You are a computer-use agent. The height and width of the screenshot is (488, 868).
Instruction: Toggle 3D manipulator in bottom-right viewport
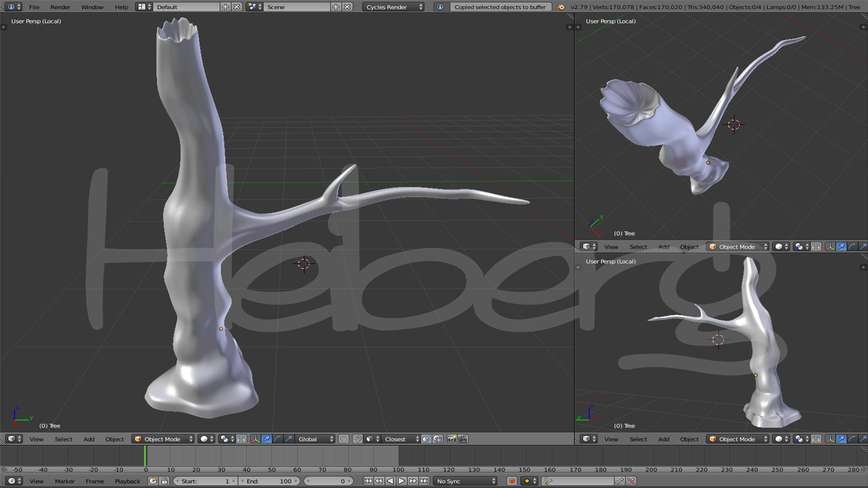click(x=830, y=439)
